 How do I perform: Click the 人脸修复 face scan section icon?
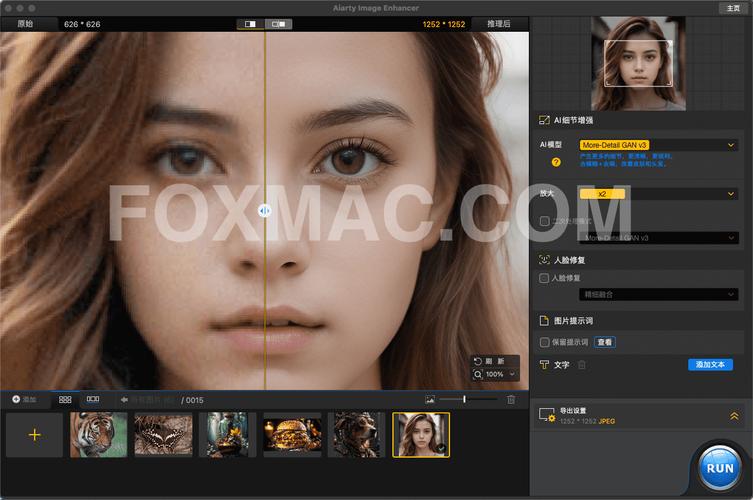pos(544,260)
